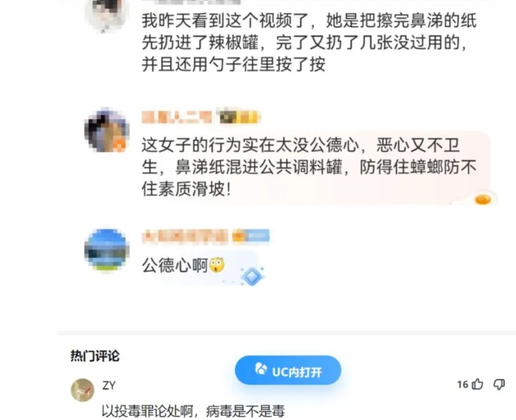
Task: Open ZY's profile avatar
Action: tap(82, 389)
